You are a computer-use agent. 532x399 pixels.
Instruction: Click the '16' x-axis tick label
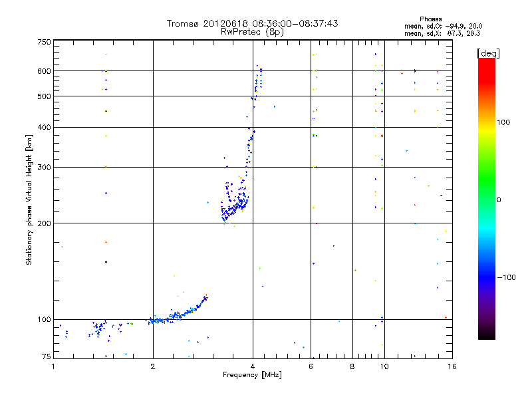coord(452,366)
